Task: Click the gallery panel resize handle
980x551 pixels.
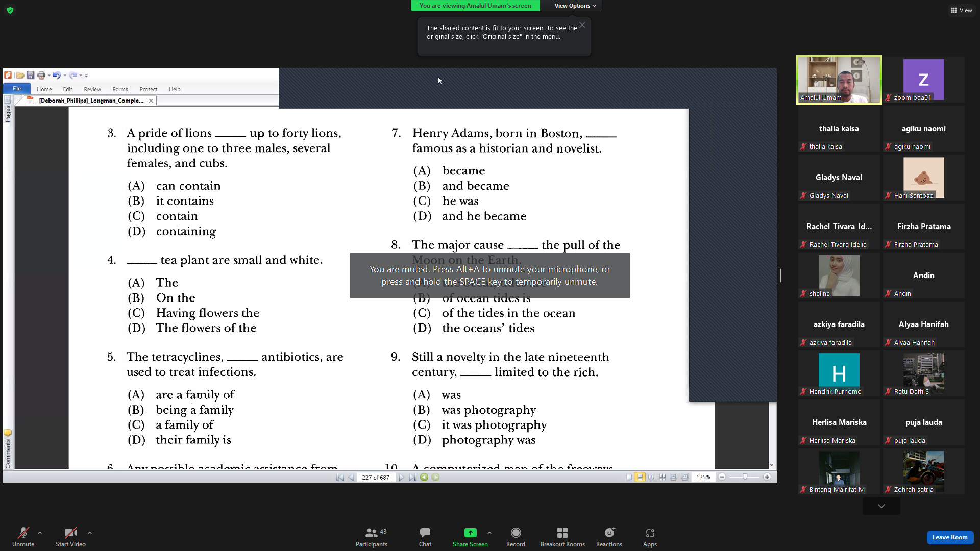Action: [780, 275]
